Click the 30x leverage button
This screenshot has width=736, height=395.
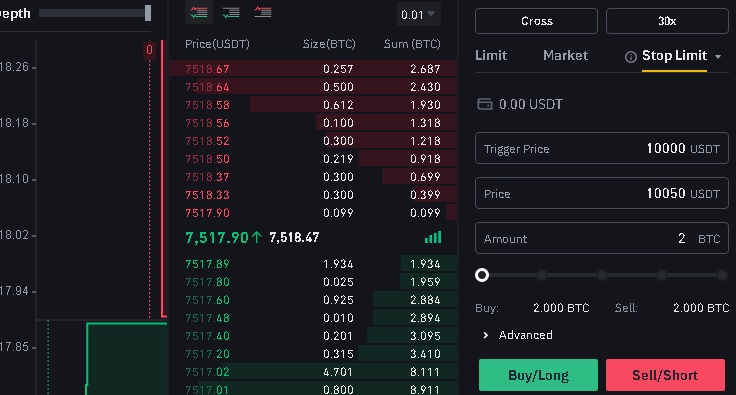click(x=667, y=21)
